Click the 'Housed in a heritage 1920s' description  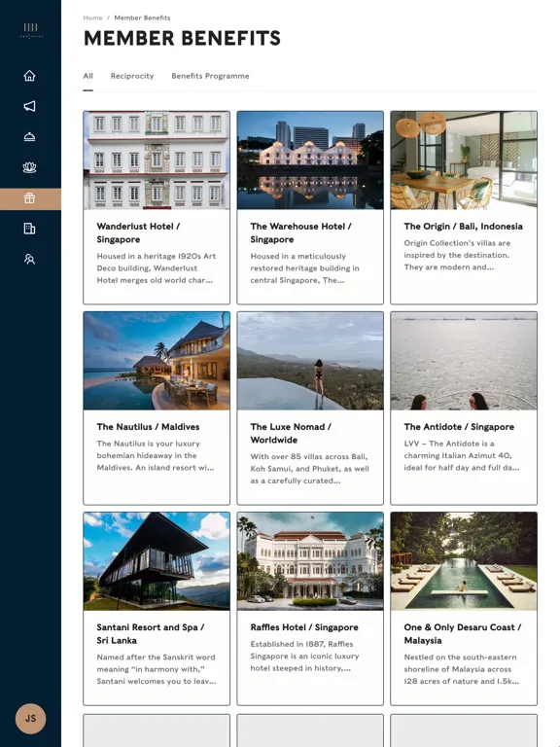[157, 268]
